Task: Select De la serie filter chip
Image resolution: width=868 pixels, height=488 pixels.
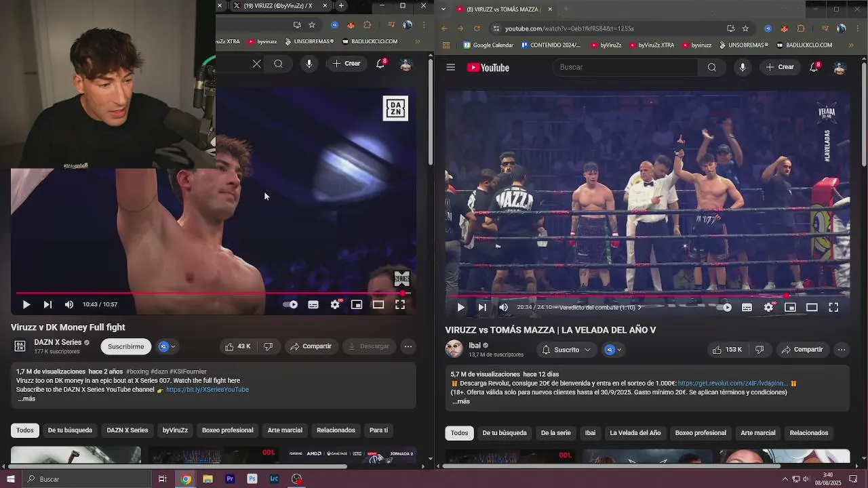Action: (x=556, y=433)
